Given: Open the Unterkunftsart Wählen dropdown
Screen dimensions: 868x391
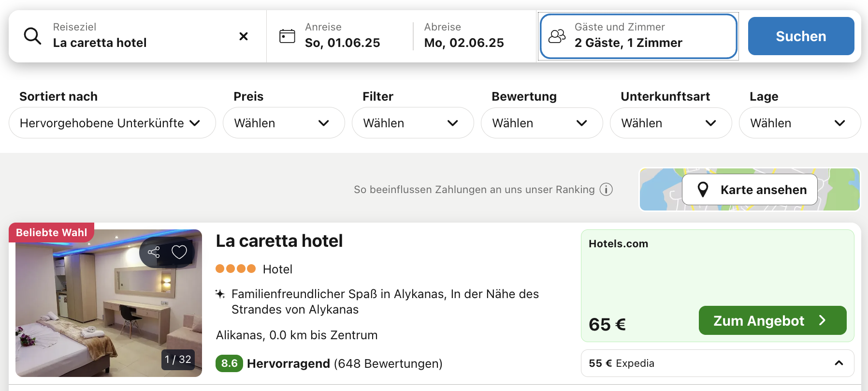Looking at the screenshot, I should click(671, 123).
